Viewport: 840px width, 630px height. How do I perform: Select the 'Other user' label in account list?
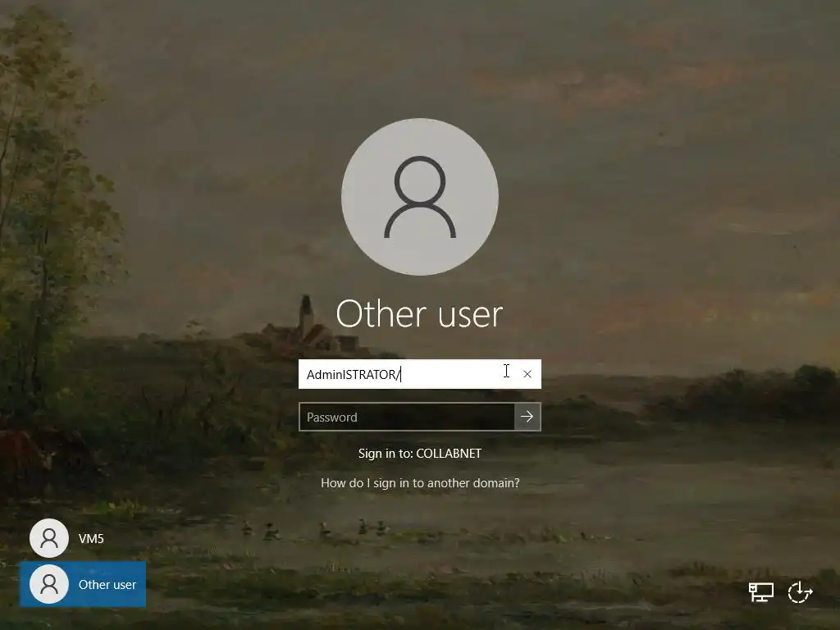[x=107, y=584]
